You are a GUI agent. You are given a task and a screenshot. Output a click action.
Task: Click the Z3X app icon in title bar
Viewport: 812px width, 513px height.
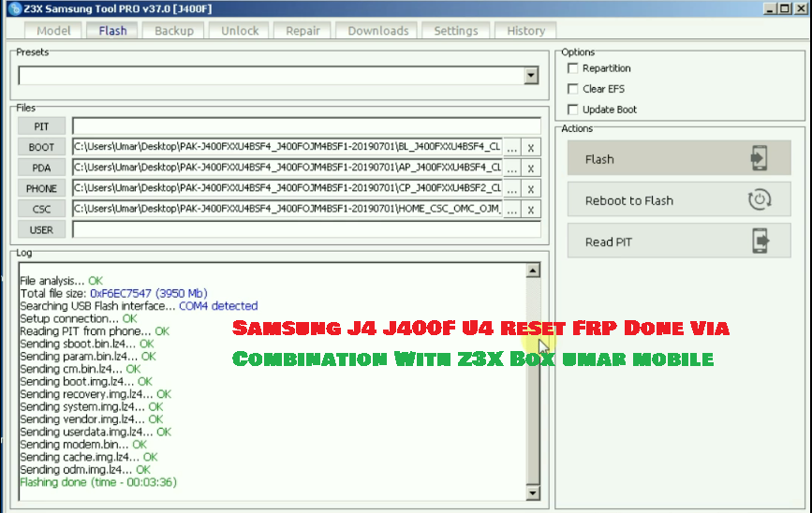pyautogui.click(x=15, y=8)
